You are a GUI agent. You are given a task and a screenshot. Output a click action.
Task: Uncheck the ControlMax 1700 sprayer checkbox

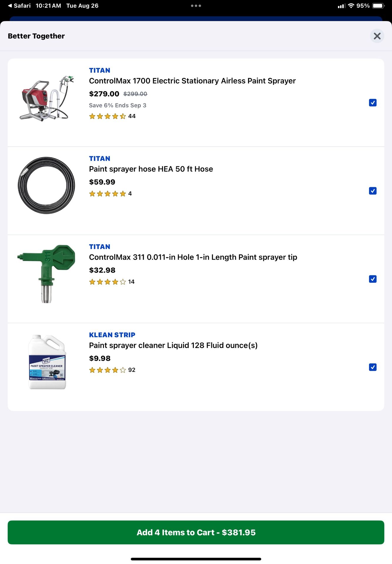click(x=373, y=103)
